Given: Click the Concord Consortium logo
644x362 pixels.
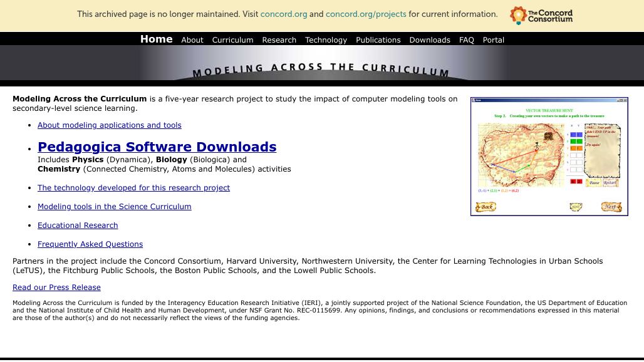Looking at the screenshot, I should pos(541,16).
